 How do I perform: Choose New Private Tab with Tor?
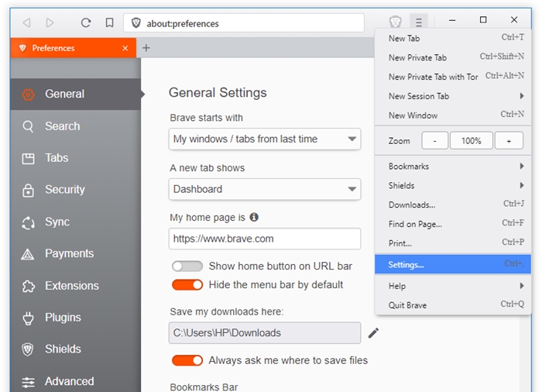click(453, 77)
